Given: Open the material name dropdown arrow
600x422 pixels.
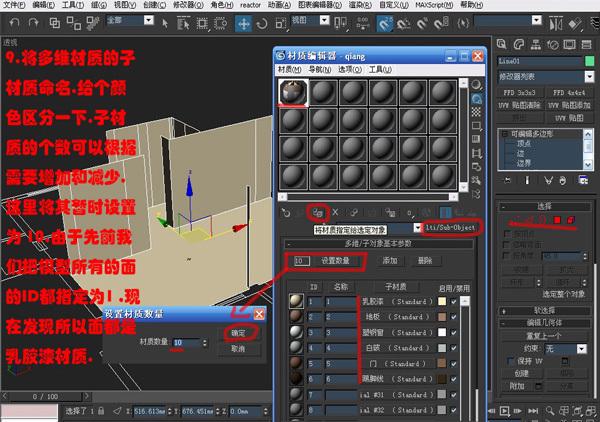Looking at the screenshot, I should point(417,228).
